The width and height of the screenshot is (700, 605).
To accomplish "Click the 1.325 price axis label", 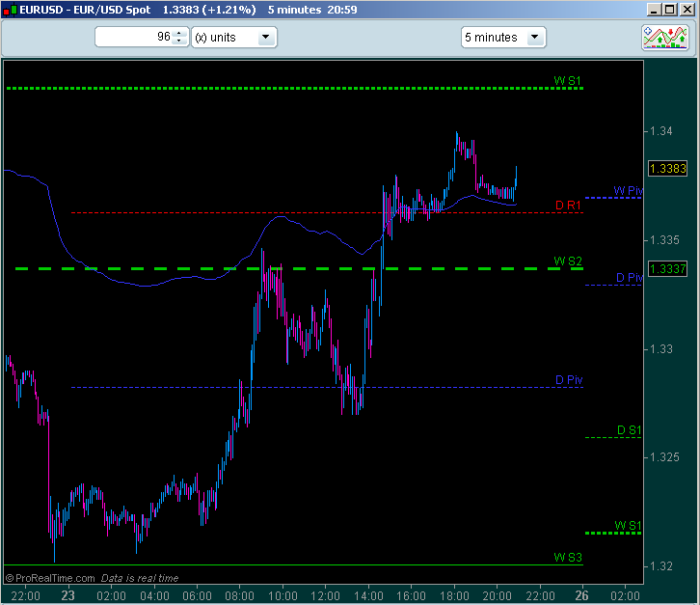I will [x=664, y=457].
